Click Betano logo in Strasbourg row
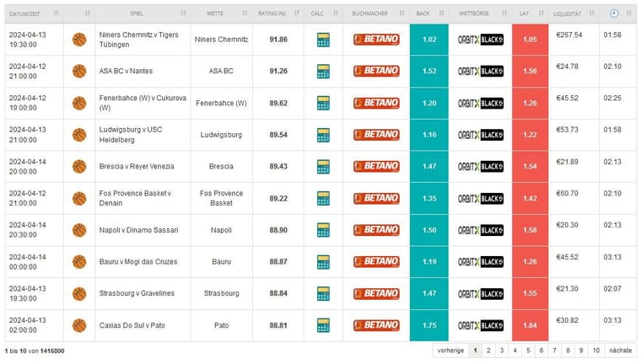641x364 pixels. coord(376,293)
